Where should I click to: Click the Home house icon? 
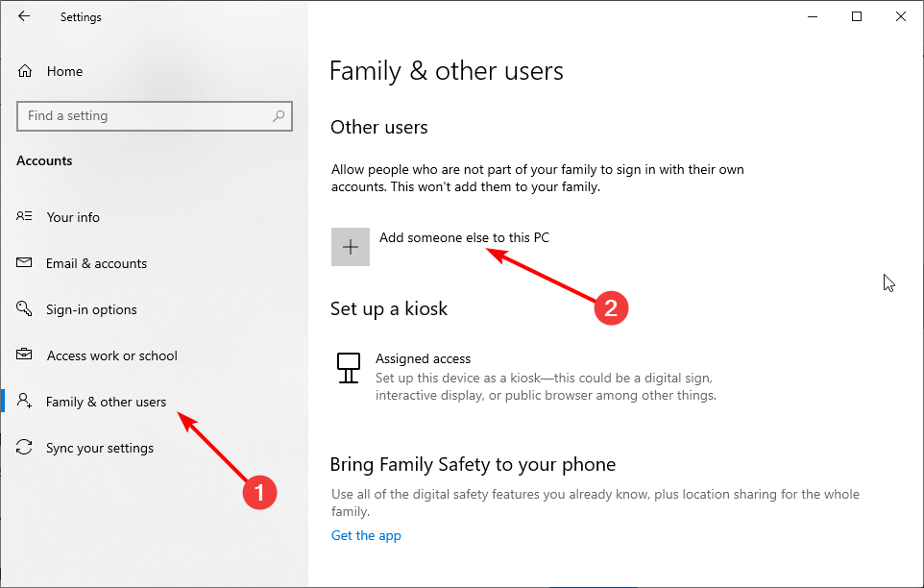[x=25, y=71]
